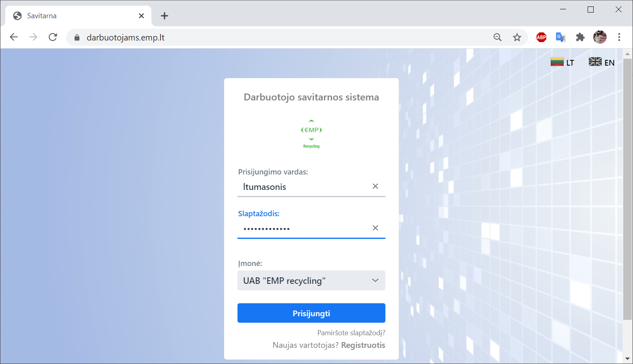
Task: Open the Google Translate extension
Action: tap(560, 37)
